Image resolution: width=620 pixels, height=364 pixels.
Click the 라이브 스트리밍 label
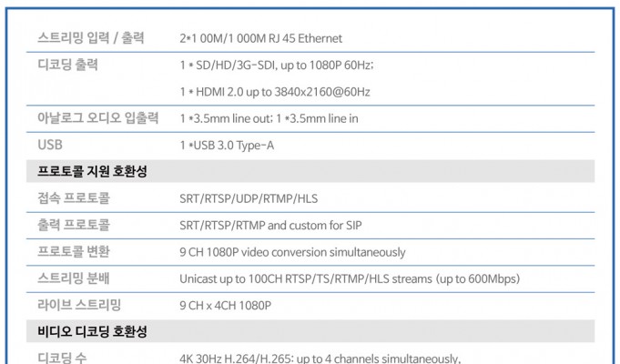tap(79, 304)
